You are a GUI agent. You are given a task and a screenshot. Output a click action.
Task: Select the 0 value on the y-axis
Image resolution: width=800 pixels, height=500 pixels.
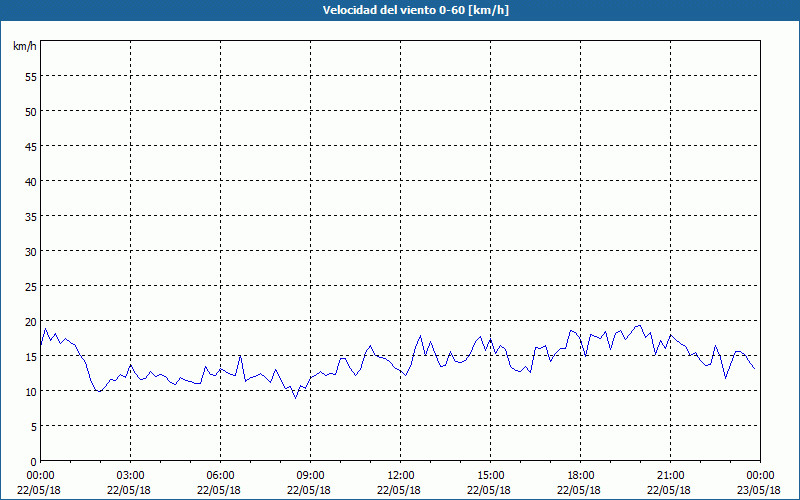coord(34,462)
